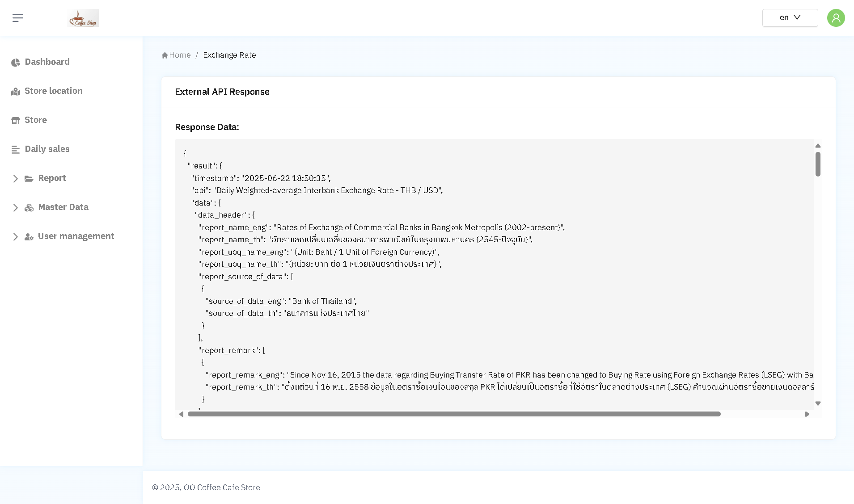Click the scroll left arrow of response box
The width and height of the screenshot is (854, 504).
click(x=181, y=414)
